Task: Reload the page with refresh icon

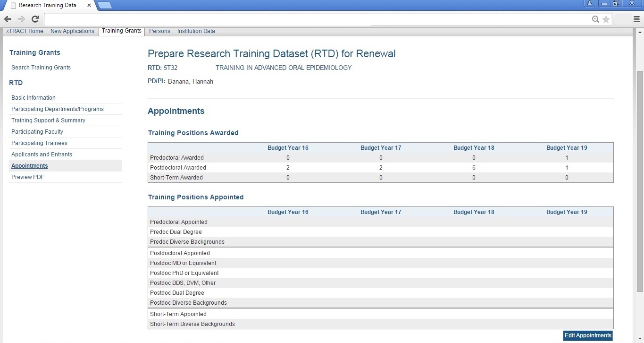Action: (x=35, y=19)
